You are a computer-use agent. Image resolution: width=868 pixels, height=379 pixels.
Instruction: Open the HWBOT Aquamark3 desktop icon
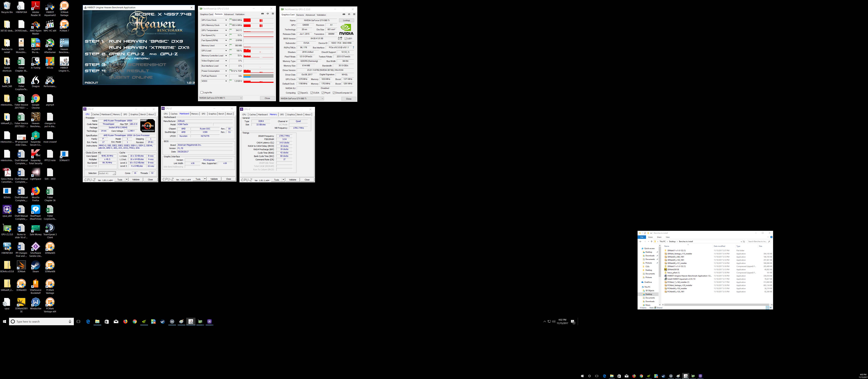[50, 8]
